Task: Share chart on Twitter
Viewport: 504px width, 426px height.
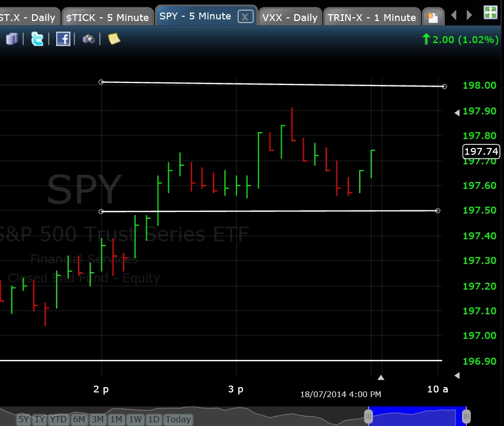Action: click(x=37, y=39)
